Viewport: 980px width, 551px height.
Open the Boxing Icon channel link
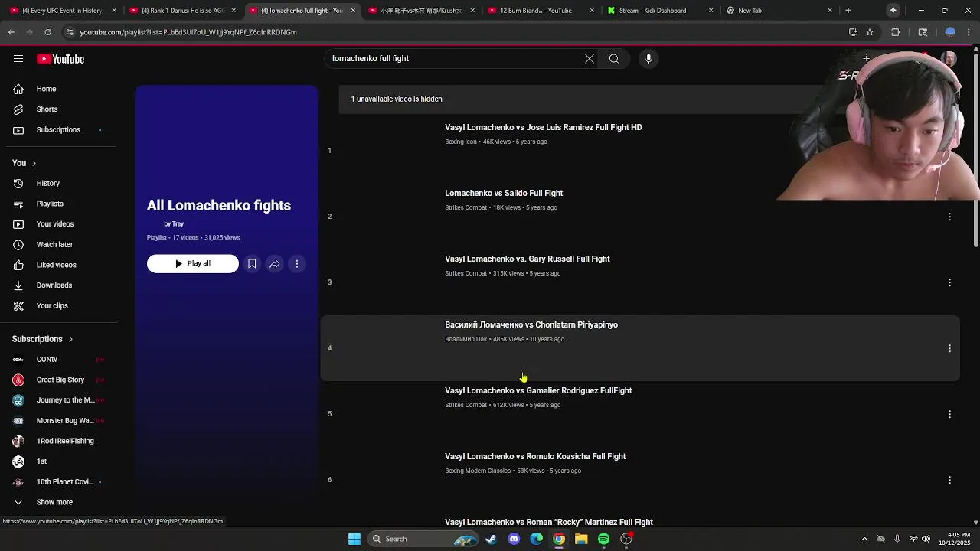click(x=461, y=142)
